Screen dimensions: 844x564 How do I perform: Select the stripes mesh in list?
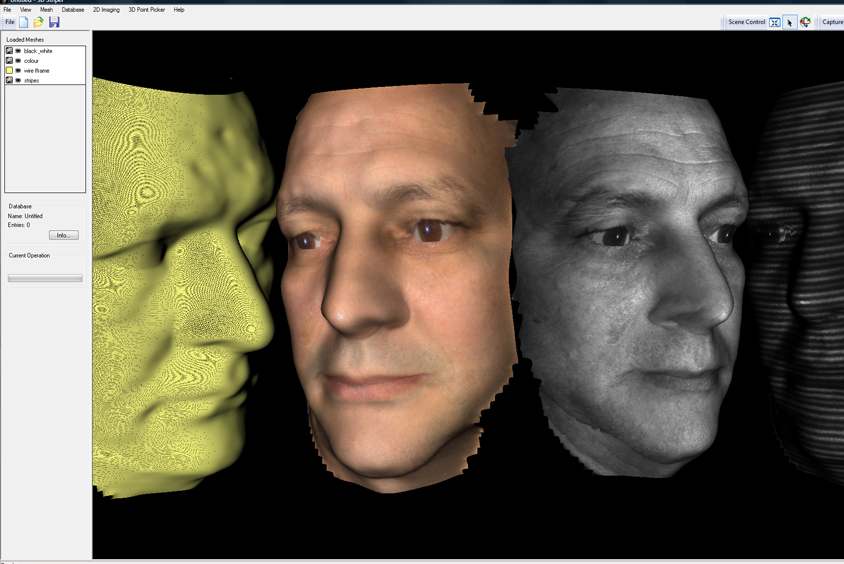pos(32,81)
